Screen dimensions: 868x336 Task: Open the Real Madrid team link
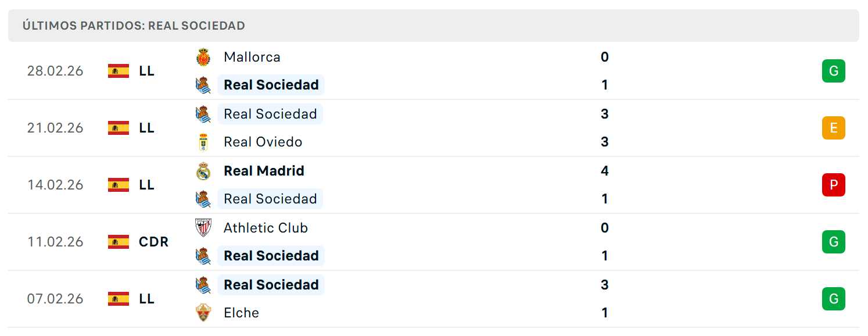[264, 171]
